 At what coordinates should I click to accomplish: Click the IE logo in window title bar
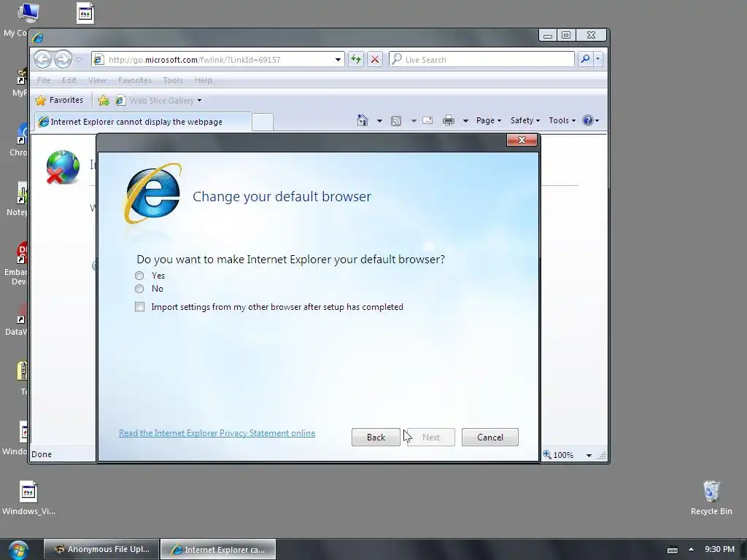coord(38,38)
